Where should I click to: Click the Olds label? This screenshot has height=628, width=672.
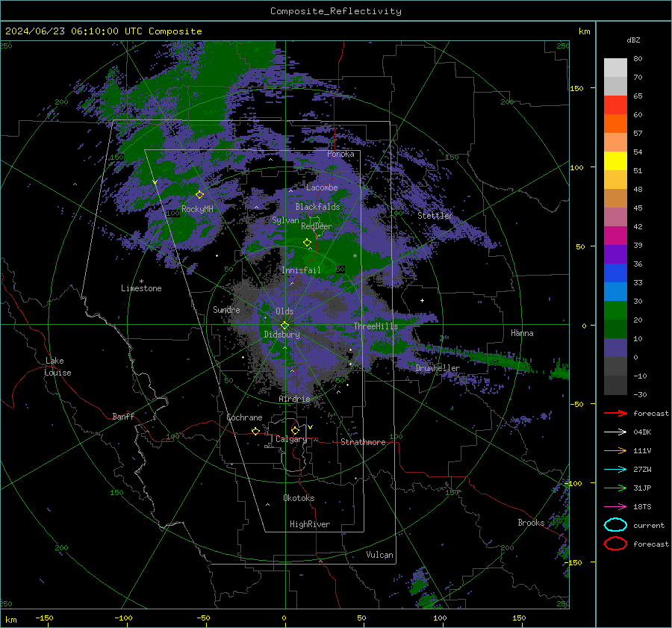(x=284, y=311)
